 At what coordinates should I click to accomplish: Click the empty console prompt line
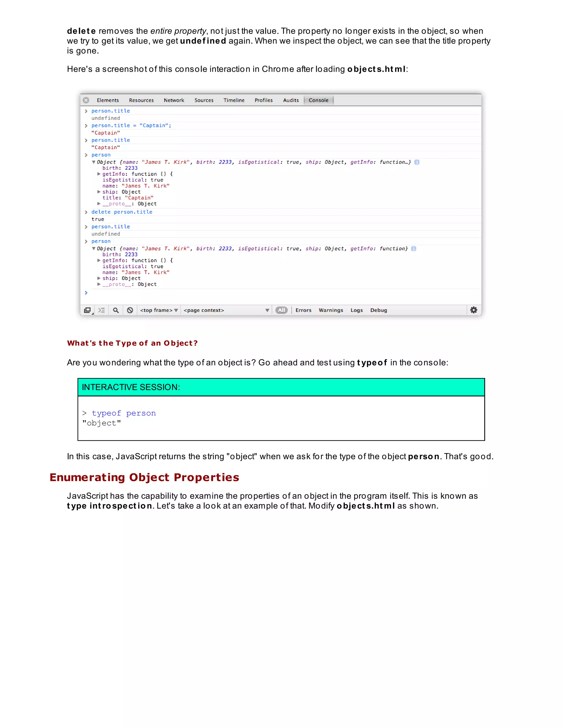coord(281,293)
